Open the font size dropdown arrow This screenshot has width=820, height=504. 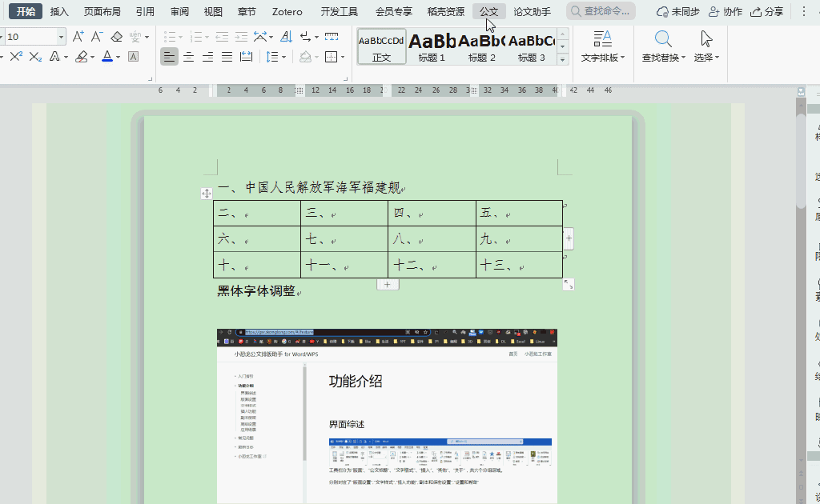(x=61, y=37)
